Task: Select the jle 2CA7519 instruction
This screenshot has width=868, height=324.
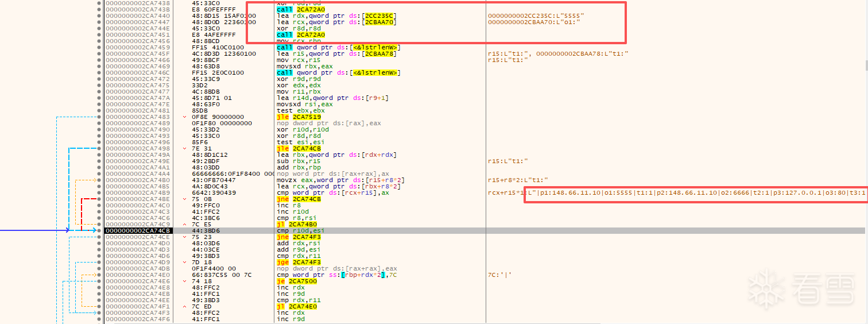Action: point(299,117)
